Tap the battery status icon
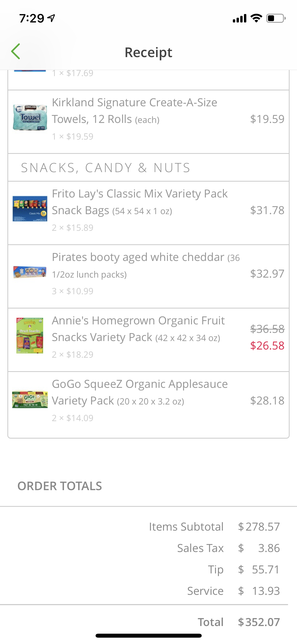 [276, 18]
